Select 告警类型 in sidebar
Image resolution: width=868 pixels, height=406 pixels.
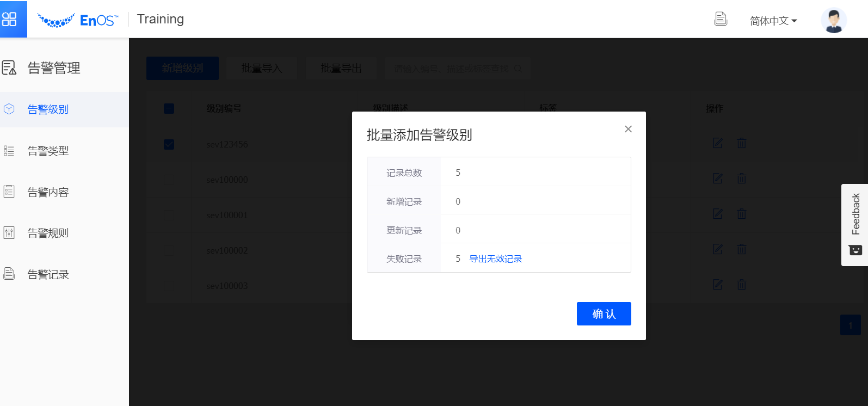click(64, 151)
